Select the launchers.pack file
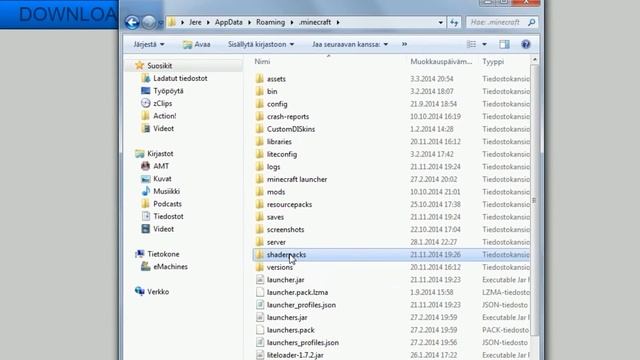 pyautogui.click(x=290, y=330)
